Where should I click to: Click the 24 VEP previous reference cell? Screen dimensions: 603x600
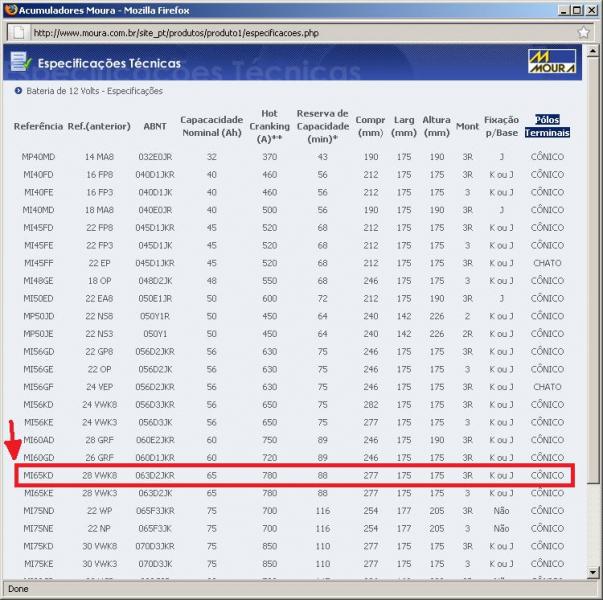click(x=99, y=387)
